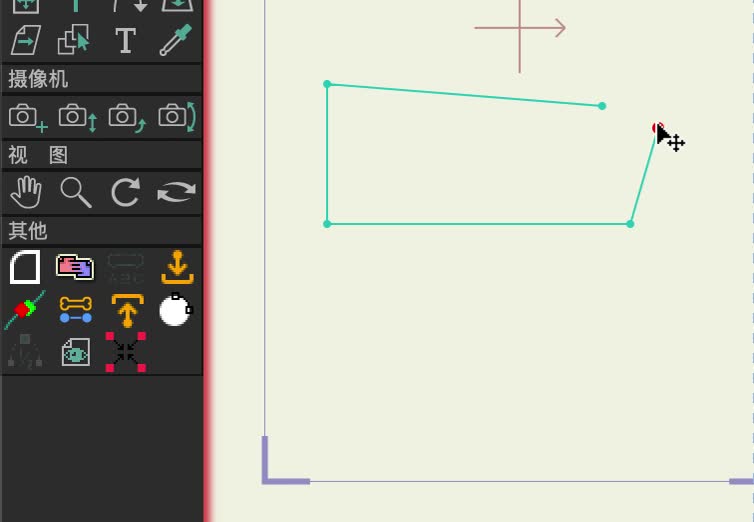This screenshot has width=754, height=522.
Task: Click the orange bone tool icon
Action: [75, 310]
